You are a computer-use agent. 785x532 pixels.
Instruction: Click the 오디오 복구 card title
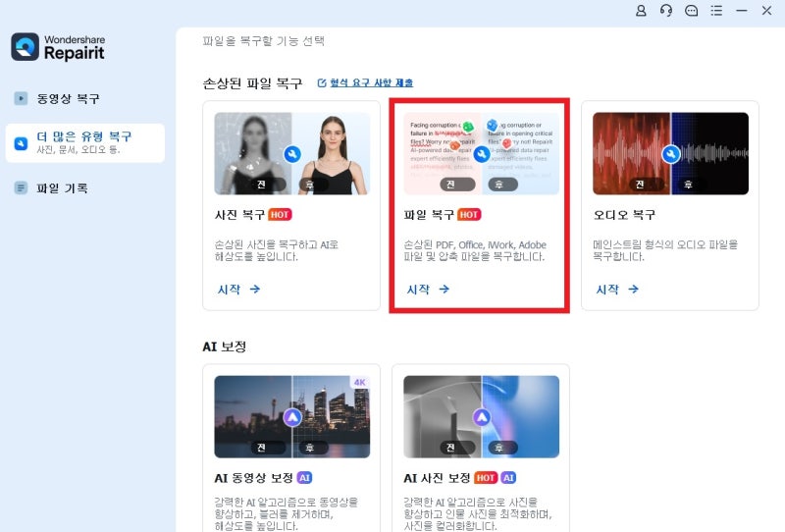pyautogui.click(x=624, y=215)
